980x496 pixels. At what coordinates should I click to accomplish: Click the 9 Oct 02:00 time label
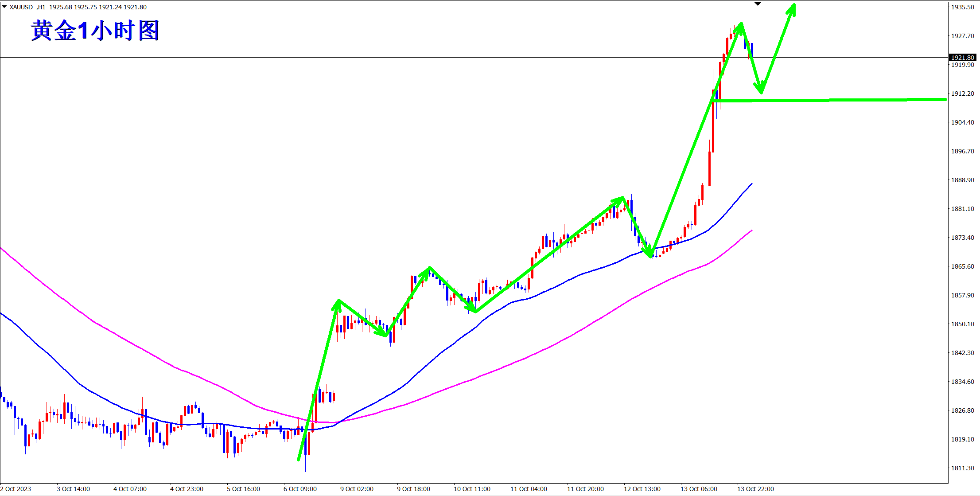(357, 489)
